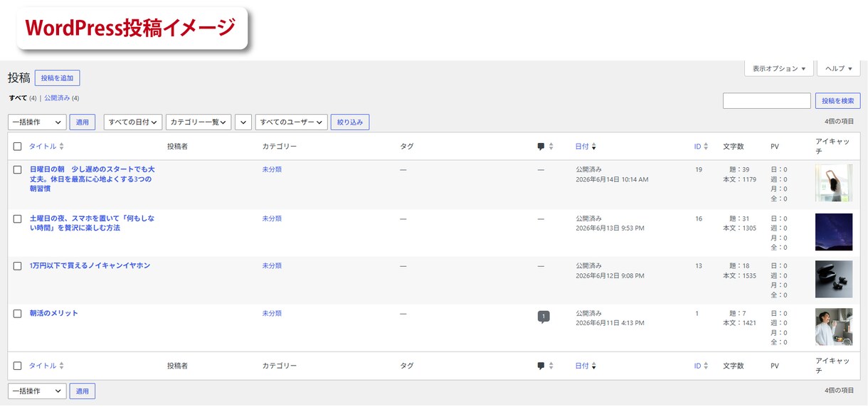Open the top 一括操作 dropdown
Image resolution: width=868 pixels, height=407 pixels.
click(37, 122)
